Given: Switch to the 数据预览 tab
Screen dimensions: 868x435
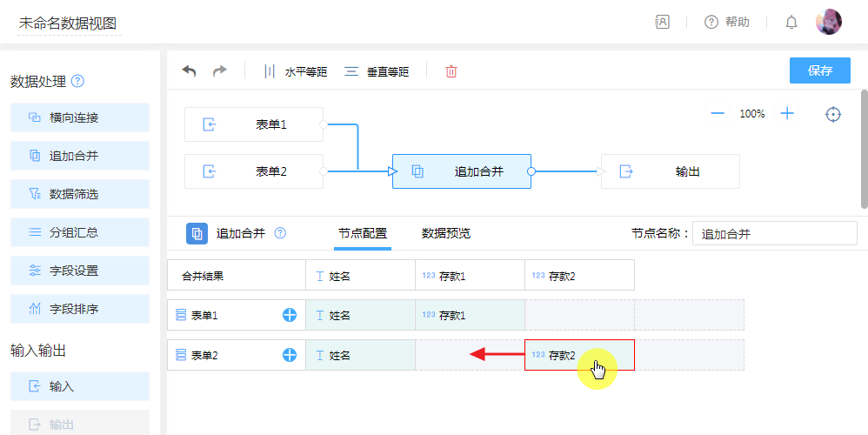Looking at the screenshot, I should pos(445,233).
